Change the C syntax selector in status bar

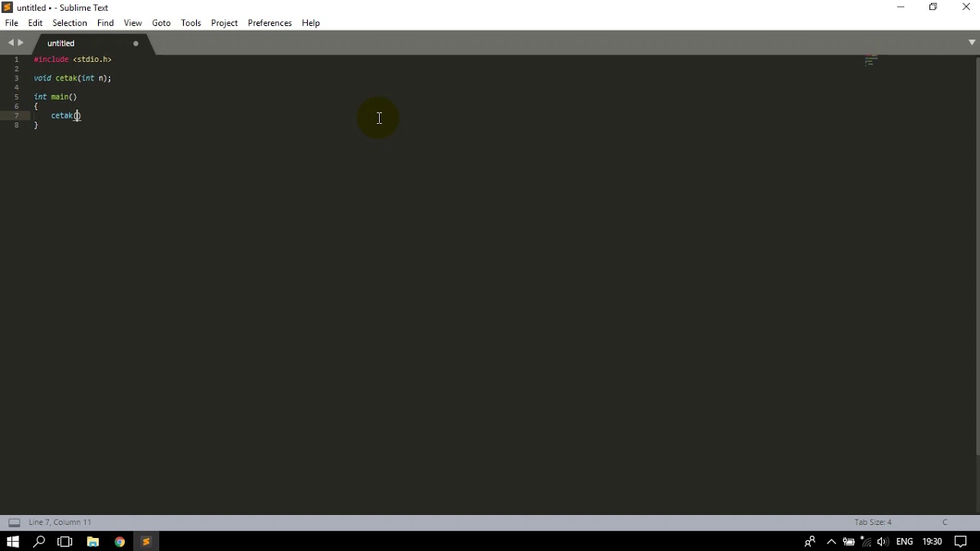pos(945,523)
